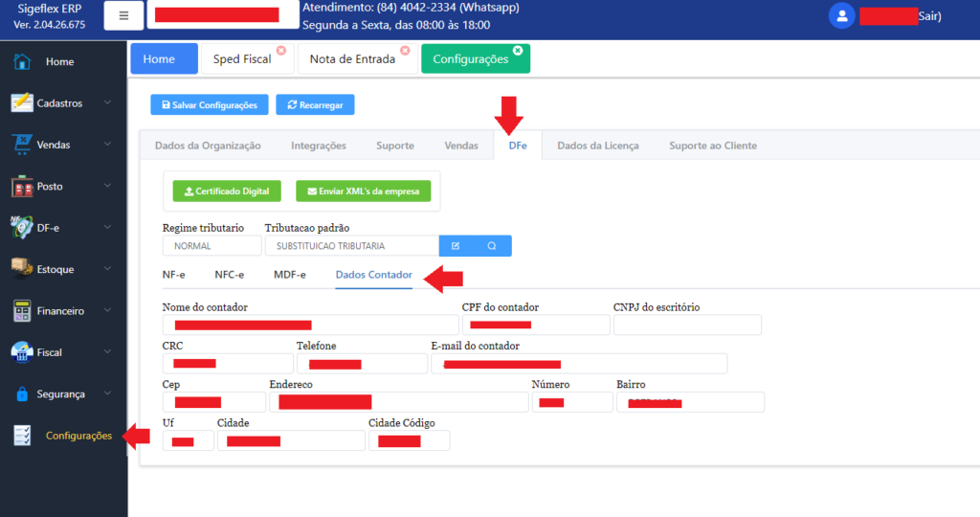Close the Sped Fiscal tab
Image resolution: width=980 pixels, height=517 pixels.
(x=280, y=50)
